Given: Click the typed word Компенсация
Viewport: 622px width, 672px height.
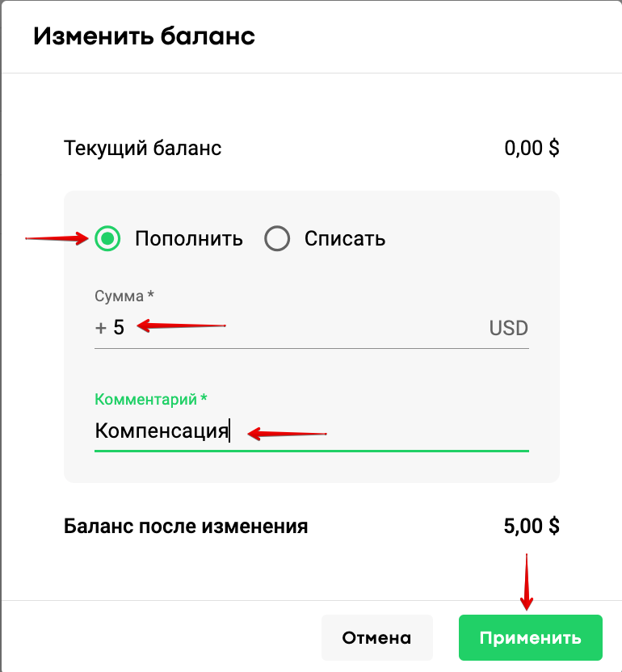Looking at the screenshot, I should pyautogui.click(x=162, y=431).
